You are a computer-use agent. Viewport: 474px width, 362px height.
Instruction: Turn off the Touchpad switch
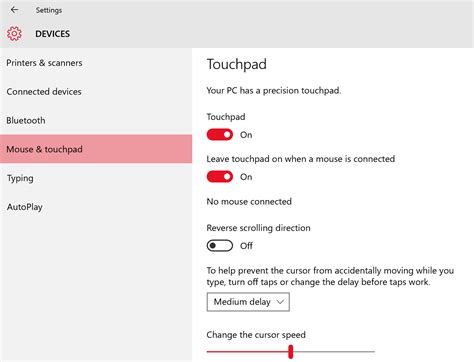click(x=220, y=135)
